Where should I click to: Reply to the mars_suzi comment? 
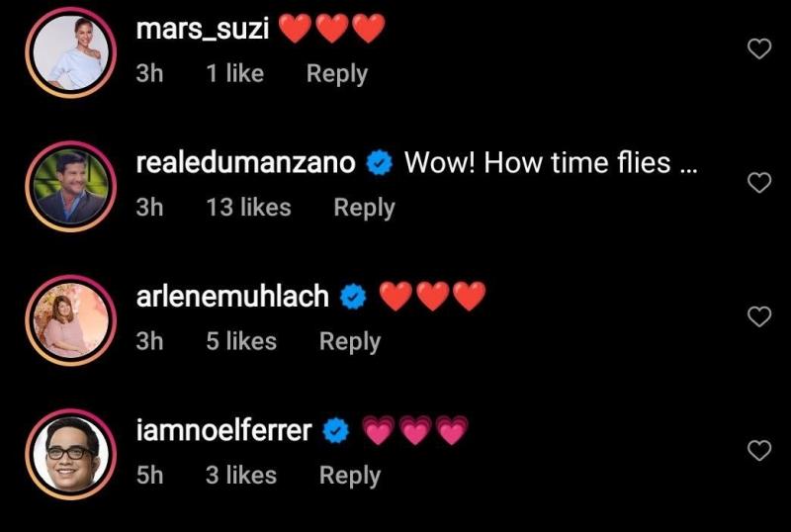pyautogui.click(x=336, y=74)
